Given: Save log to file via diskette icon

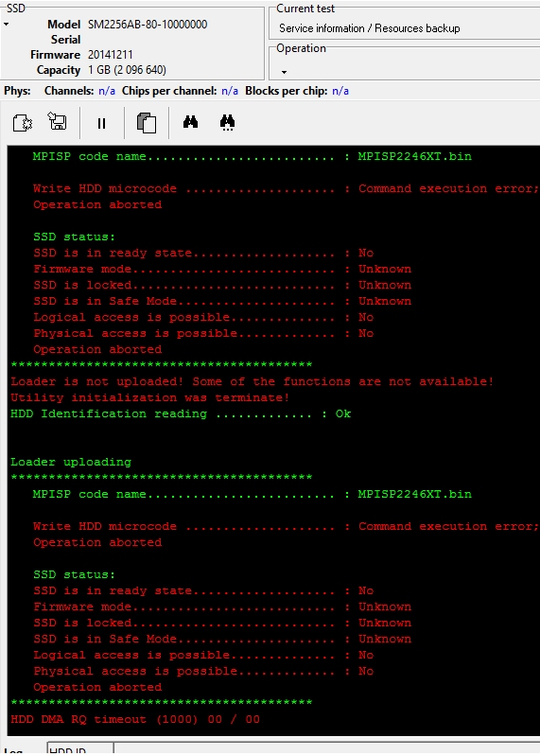Looking at the screenshot, I should (x=58, y=121).
